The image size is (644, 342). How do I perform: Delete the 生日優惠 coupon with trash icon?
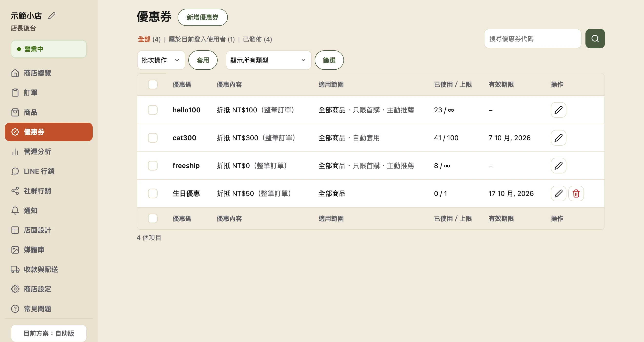tap(576, 193)
